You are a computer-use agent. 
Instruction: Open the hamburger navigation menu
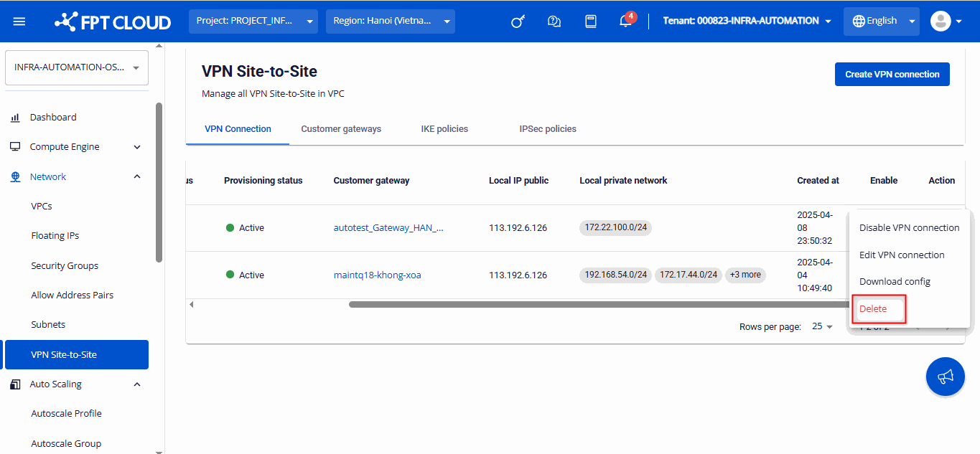click(x=19, y=22)
